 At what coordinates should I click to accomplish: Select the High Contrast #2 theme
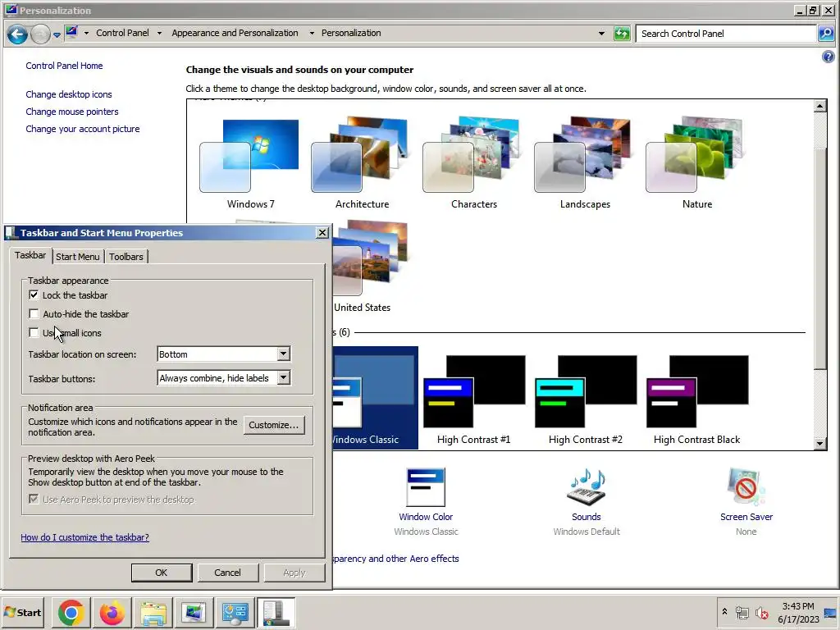click(585, 398)
